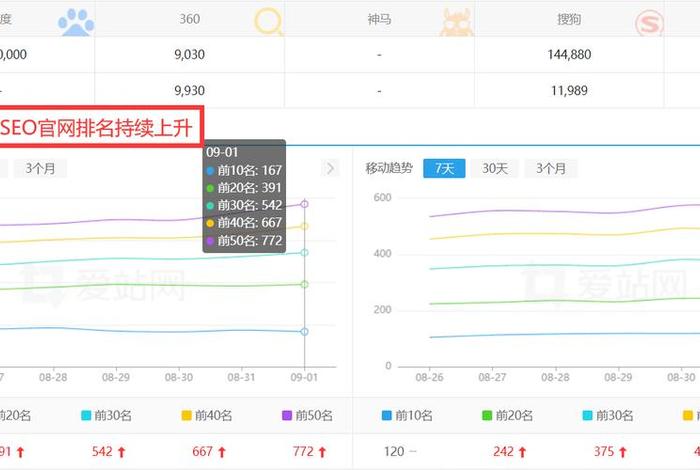The width and height of the screenshot is (700, 470).
Task: Select the 3个月 tab in the left chart
Action: coord(40,168)
